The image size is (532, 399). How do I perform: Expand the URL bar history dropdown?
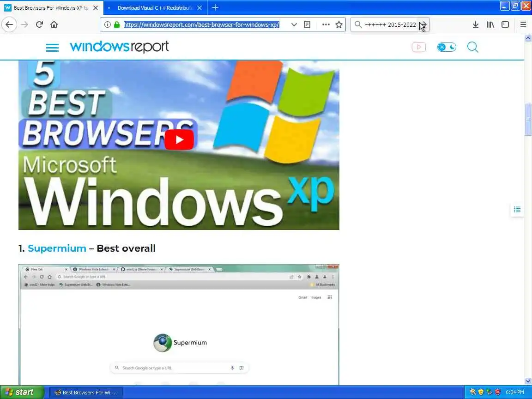[x=294, y=24]
